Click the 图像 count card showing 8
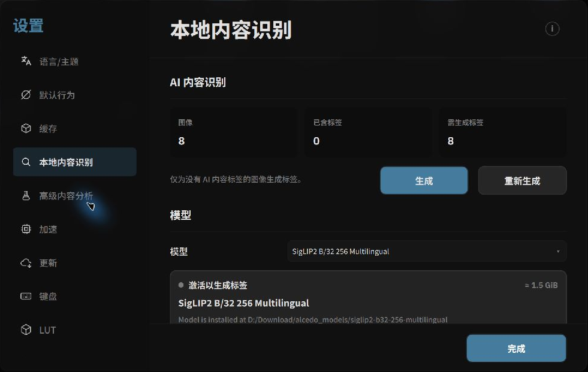 233,132
